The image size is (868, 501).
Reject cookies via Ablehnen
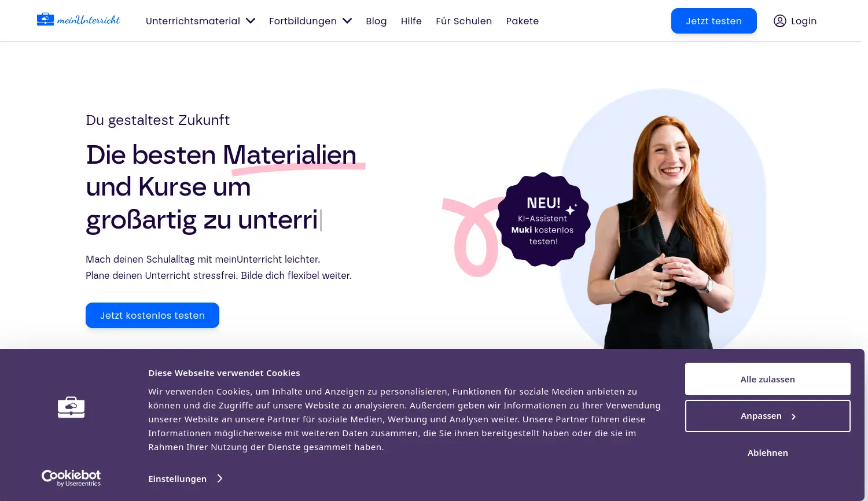pos(768,453)
